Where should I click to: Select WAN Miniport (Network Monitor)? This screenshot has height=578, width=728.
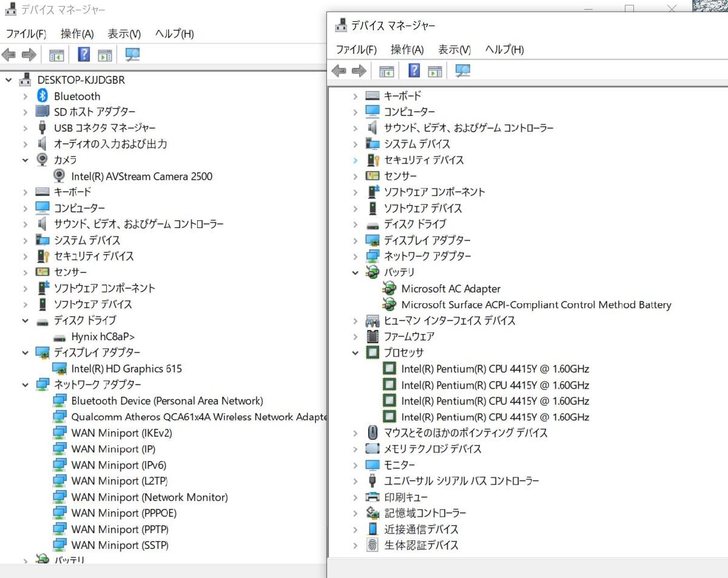coord(149,497)
